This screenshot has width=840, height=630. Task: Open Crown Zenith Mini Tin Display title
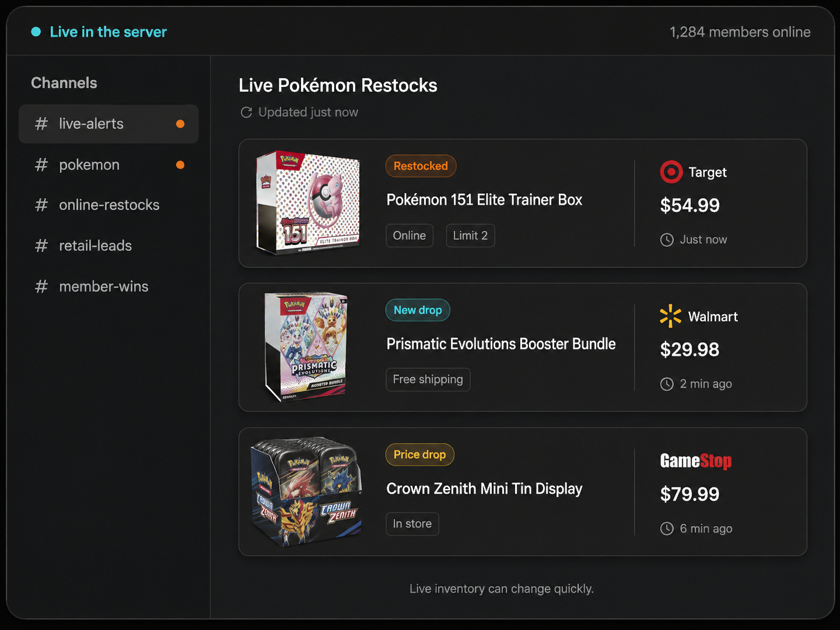coord(484,489)
